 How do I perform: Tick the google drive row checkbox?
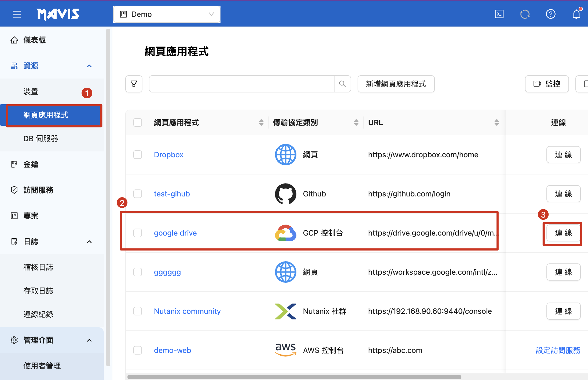[138, 233]
